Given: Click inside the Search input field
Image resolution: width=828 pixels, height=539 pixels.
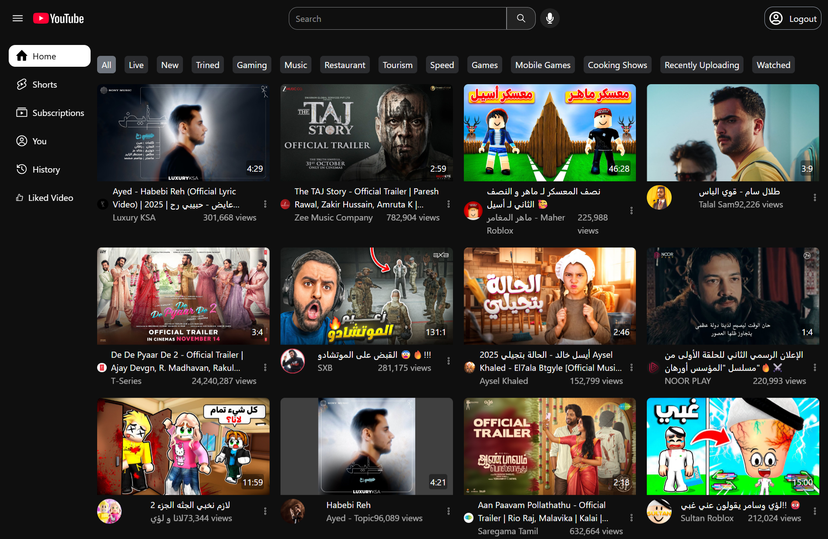Looking at the screenshot, I should [x=397, y=18].
